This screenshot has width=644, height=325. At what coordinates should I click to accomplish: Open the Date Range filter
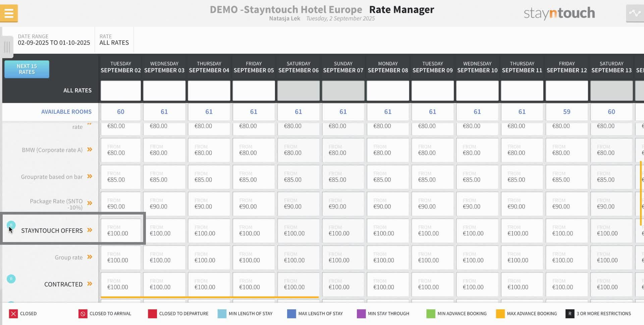click(54, 40)
